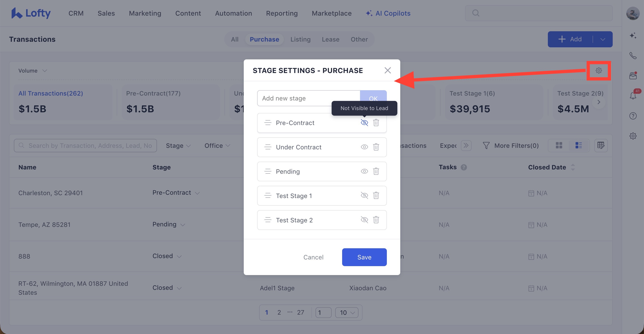
Task: Open the help question mark icon
Action: (633, 116)
